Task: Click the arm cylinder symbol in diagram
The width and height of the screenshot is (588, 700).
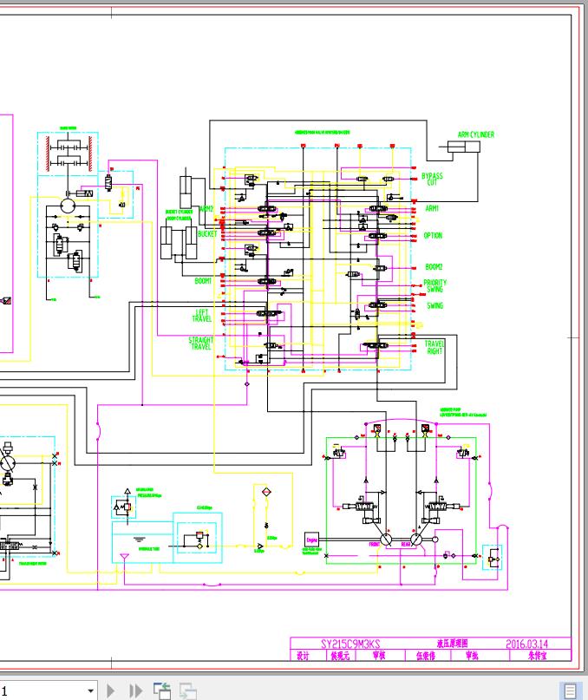Action: pyautogui.click(x=464, y=147)
